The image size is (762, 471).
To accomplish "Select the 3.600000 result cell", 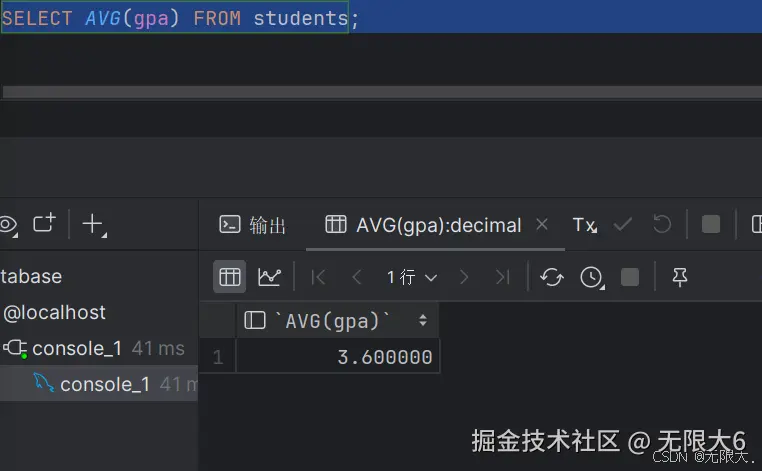I will pyautogui.click(x=338, y=357).
